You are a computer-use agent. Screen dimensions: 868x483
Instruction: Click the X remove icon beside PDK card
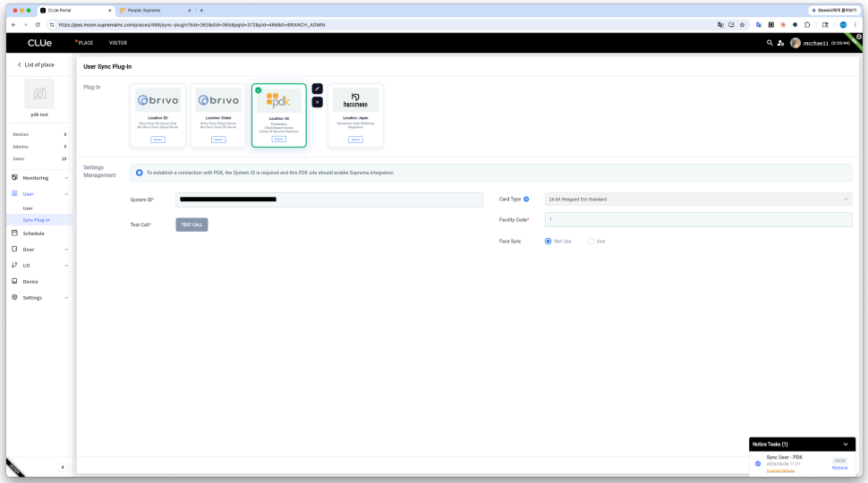[x=317, y=102]
